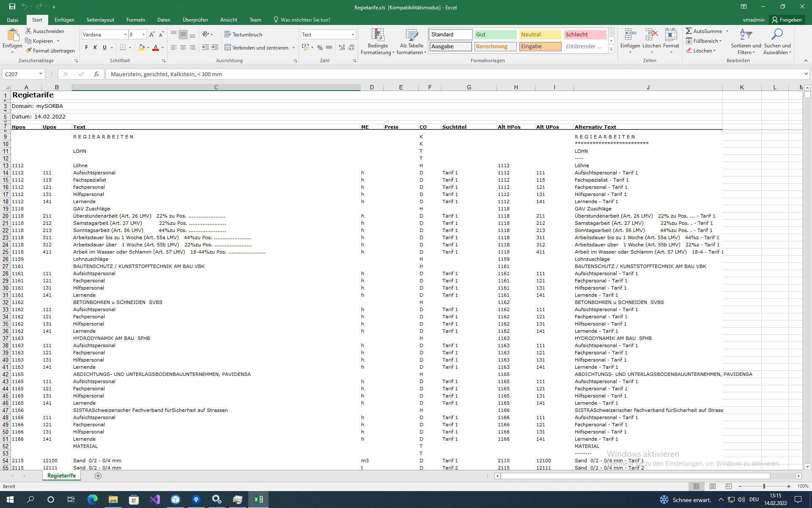This screenshot has height=508, width=812.
Task: Open Als Tabelle formatieren
Action: point(411,41)
